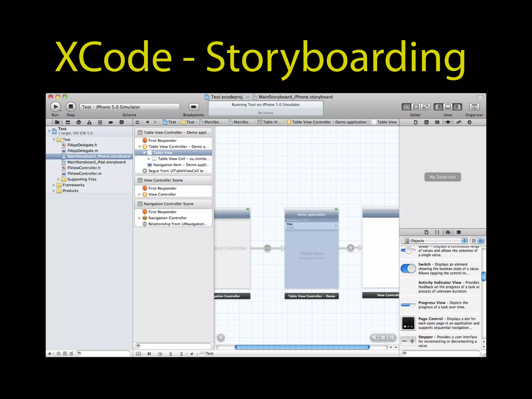
Task: Show the Code Snippet library braces icon
Action: 437,232
